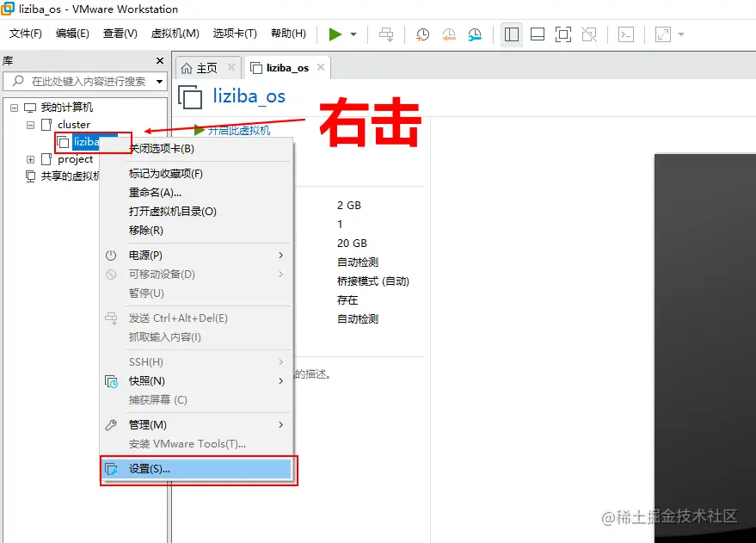Click the unity mode toolbar icon
Screen dimensions: 756x543
(589, 34)
